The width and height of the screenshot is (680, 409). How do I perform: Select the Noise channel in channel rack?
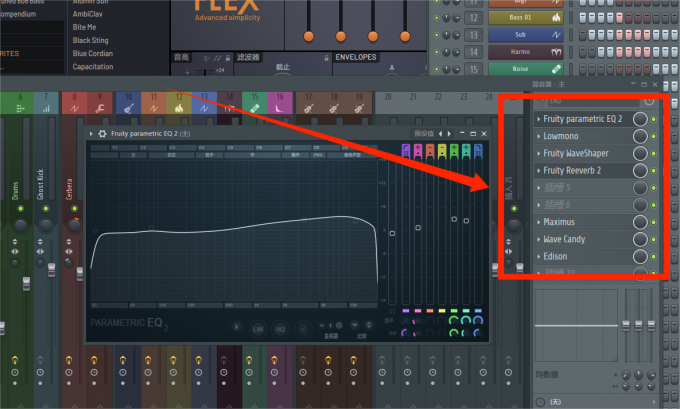[x=526, y=69]
